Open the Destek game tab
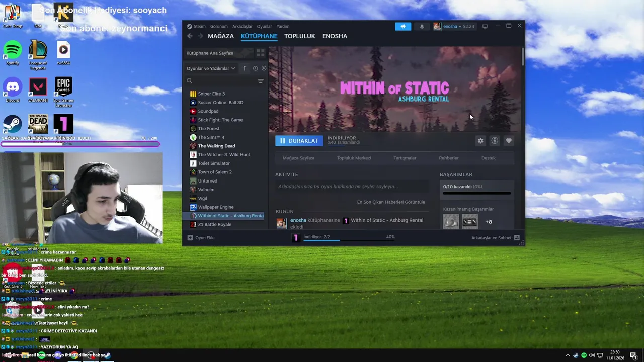This screenshot has height=362, width=644. [489, 158]
